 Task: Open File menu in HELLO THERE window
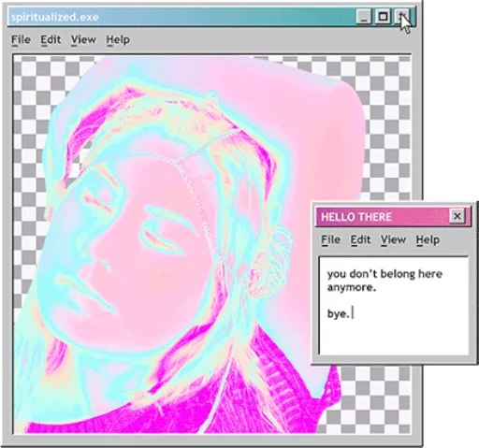(x=330, y=239)
